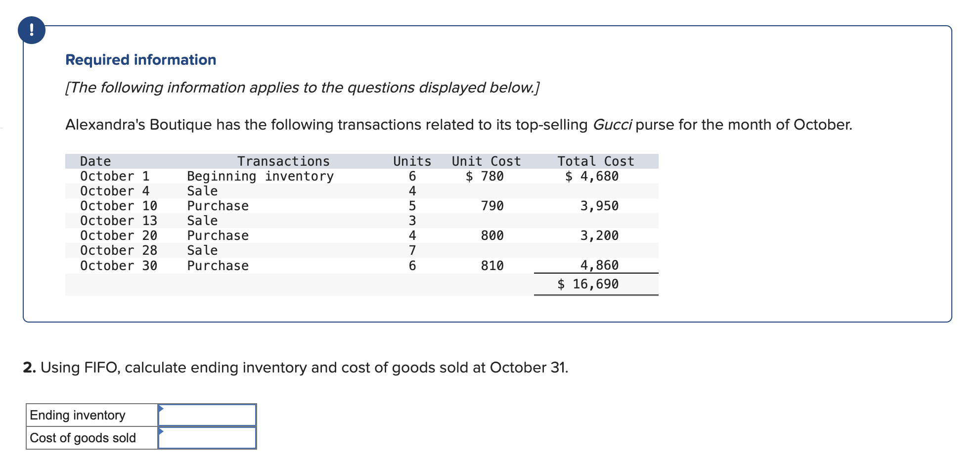Select the Ending inventory row label

[x=78, y=415]
